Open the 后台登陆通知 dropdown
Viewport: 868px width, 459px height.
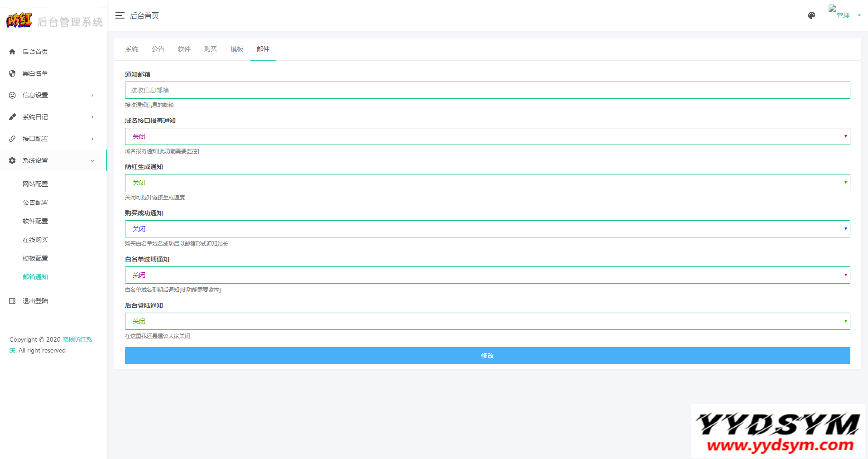(x=487, y=321)
